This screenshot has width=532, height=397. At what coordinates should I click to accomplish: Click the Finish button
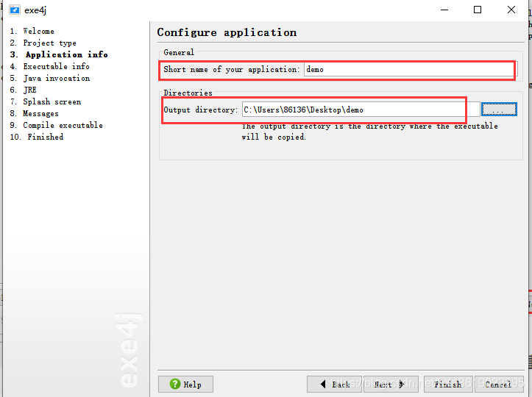tap(448, 384)
